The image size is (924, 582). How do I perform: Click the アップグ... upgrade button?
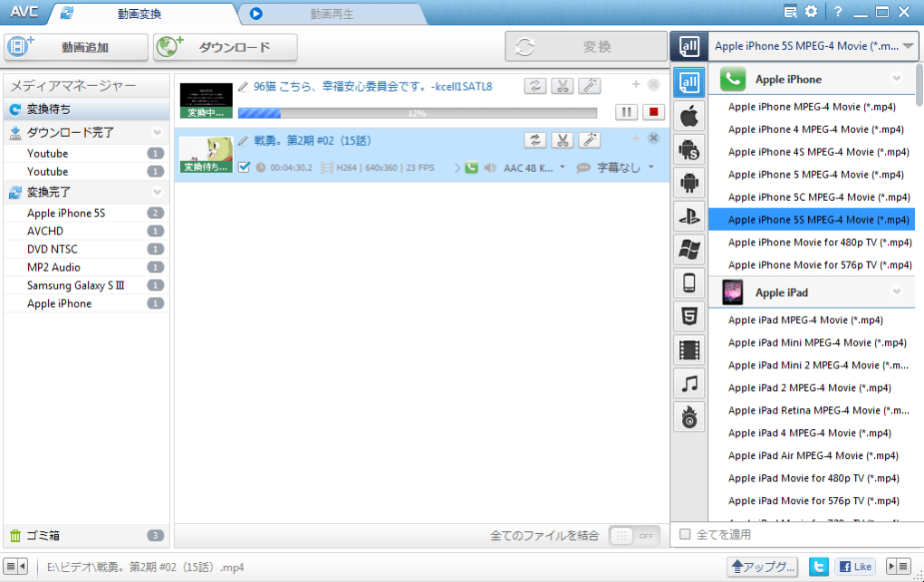pyautogui.click(x=763, y=567)
